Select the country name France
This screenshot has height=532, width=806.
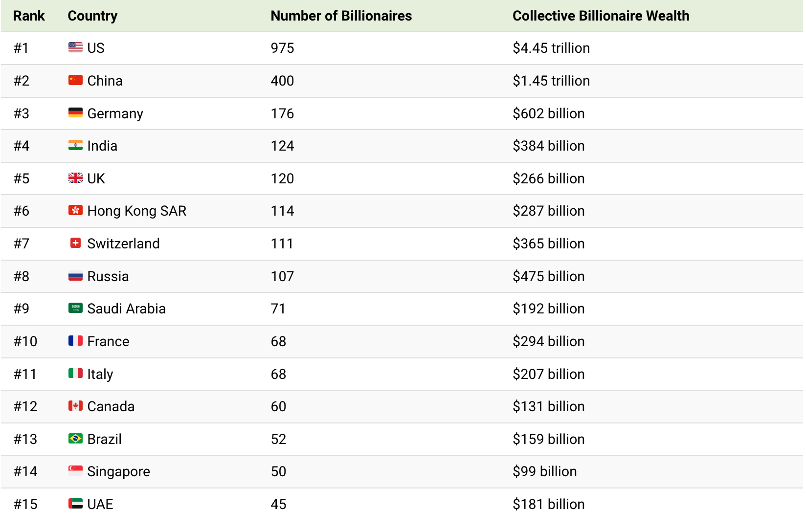109,341
